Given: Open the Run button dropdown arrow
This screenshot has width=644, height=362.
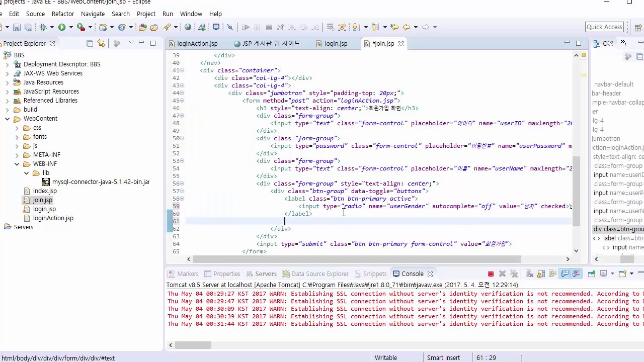Looking at the screenshot, I should point(71,27).
